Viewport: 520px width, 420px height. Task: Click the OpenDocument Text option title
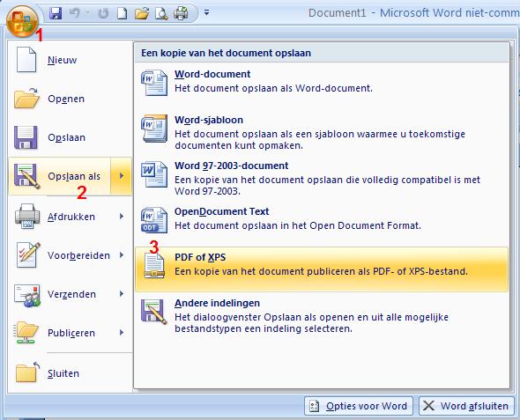coord(222,211)
